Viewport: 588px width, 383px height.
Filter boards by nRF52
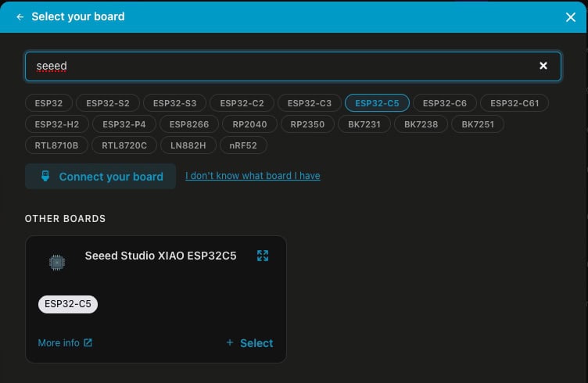(243, 145)
